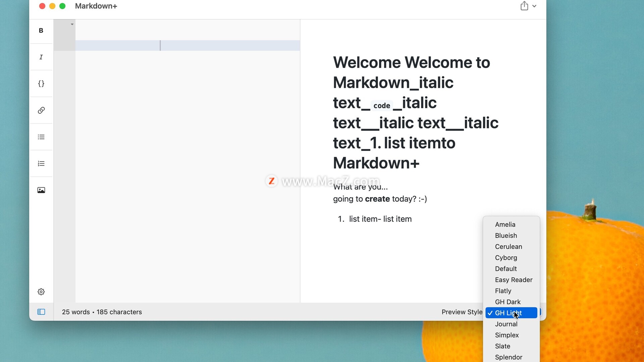The image size is (644, 362).
Task: Expand the small arrow at editor gutter top
Action: (72, 24)
